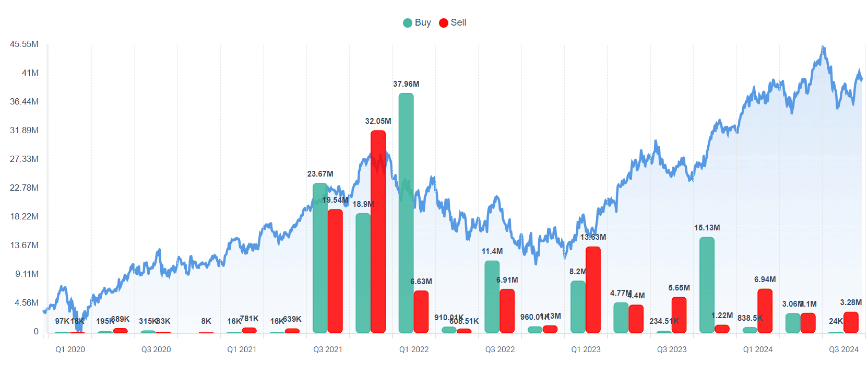Screen dimensions: 868x373
Task: Click the 13.63M red sell bar
Action: pos(593,289)
